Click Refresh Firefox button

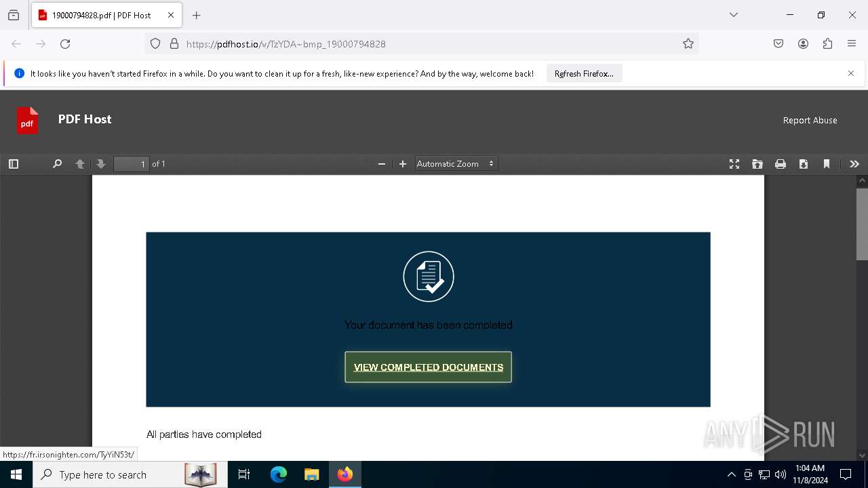tap(584, 74)
